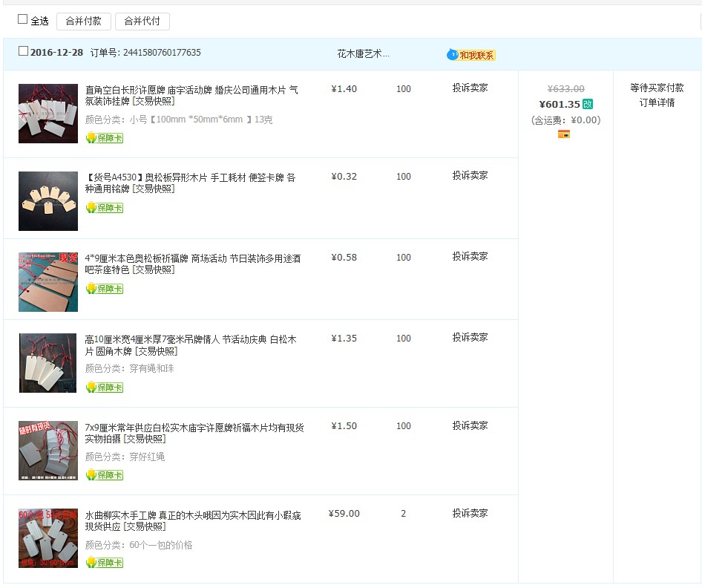The width and height of the screenshot is (702, 588).
Task: Click the variant text 颜色分类: 穿有绳和珠
Action: pos(129,368)
